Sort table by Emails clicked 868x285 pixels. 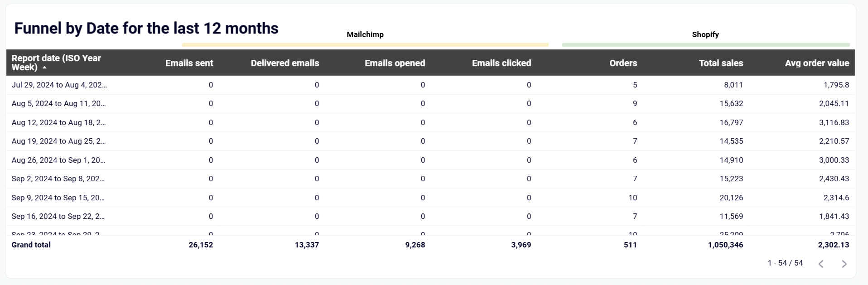[x=501, y=63]
